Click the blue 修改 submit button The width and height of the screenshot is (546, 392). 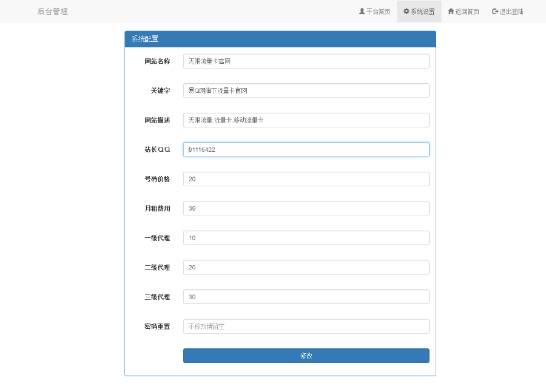point(306,356)
